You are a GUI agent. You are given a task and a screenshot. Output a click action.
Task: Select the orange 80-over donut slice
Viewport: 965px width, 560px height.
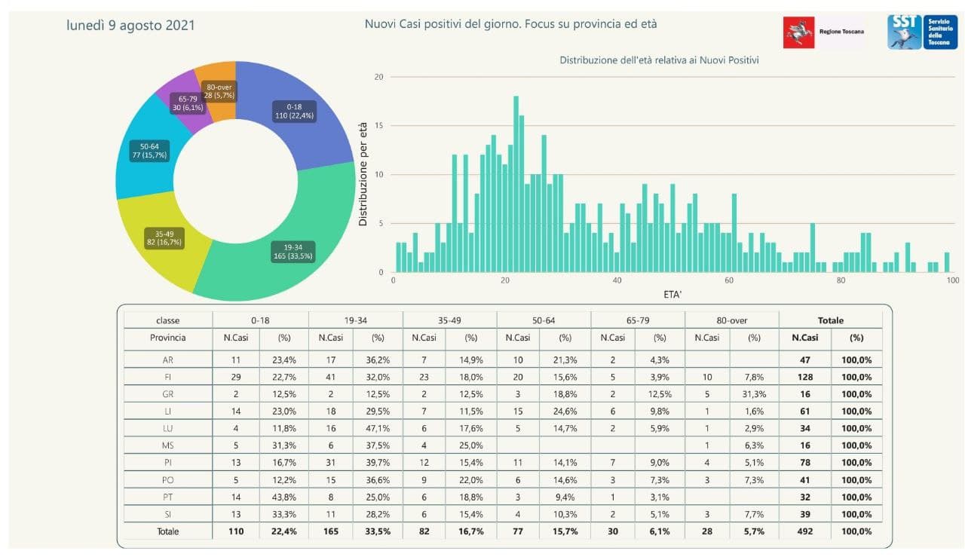(x=219, y=90)
